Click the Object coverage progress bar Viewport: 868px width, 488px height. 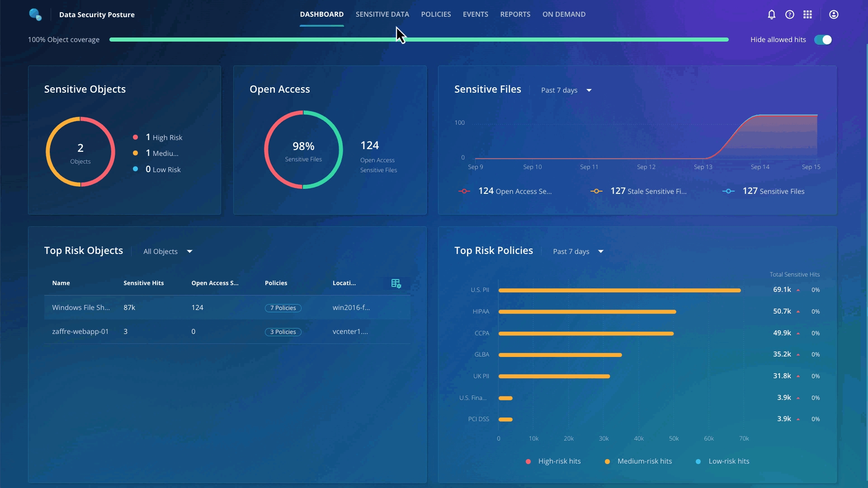(419, 40)
